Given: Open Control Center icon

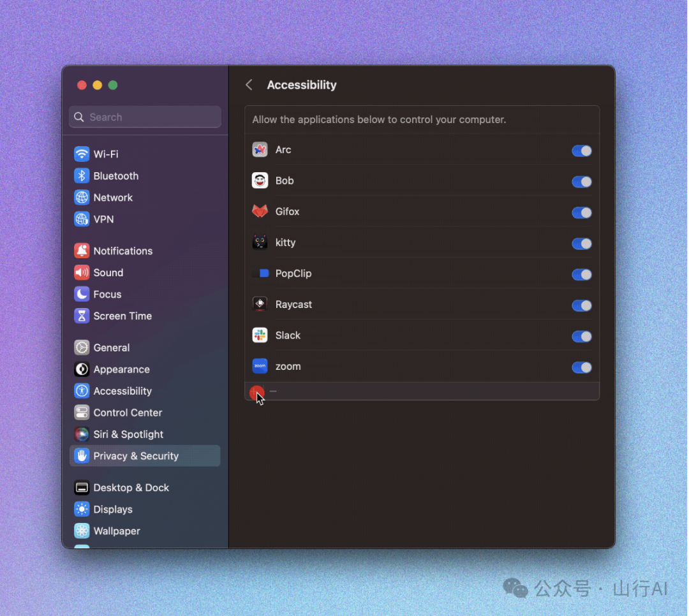Looking at the screenshot, I should [82, 413].
